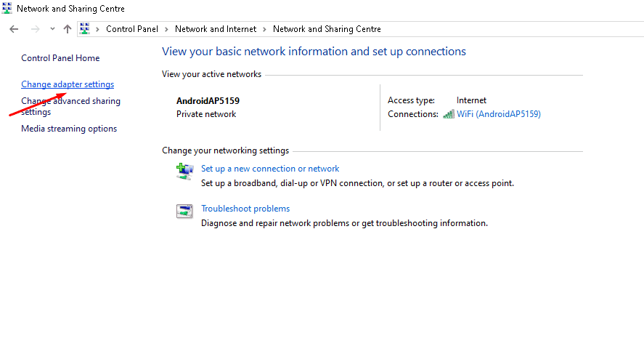Image resolution: width=644 pixels, height=354 pixels.
Task: Open Media streaming options
Action: (x=69, y=129)
